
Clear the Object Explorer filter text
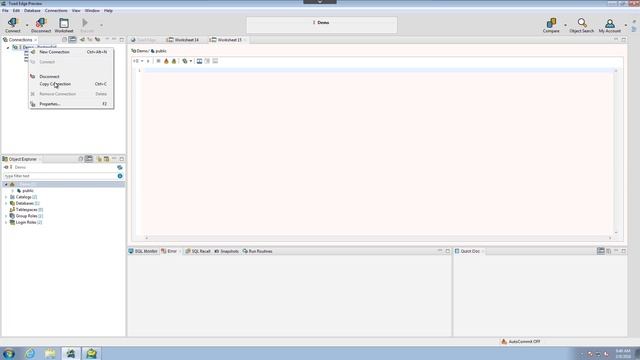[120, 176]
